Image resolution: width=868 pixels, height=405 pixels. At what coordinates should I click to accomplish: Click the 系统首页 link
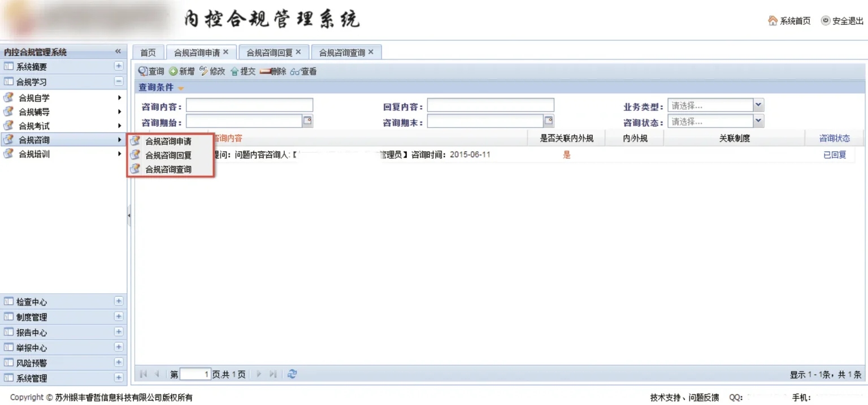point(789,21)
